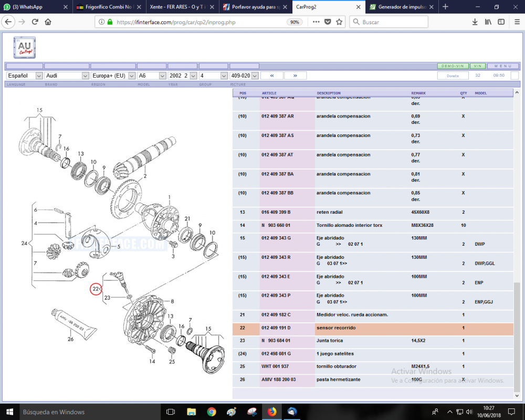Click the taskbar clock 10:27
Image resolution: width=525 pixels, height=420 pixels.
(x=488, y=408)
